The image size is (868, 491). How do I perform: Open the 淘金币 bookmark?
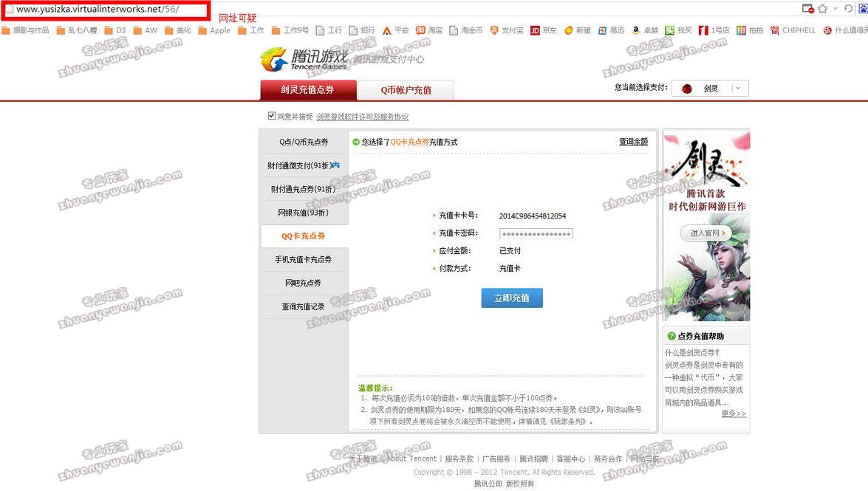coord(465,30)
